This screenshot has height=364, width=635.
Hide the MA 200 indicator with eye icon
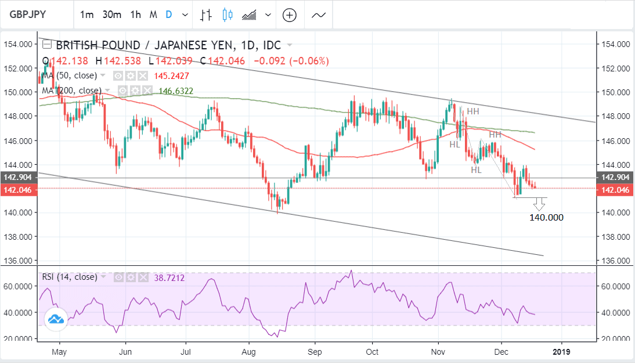(123, 91)
